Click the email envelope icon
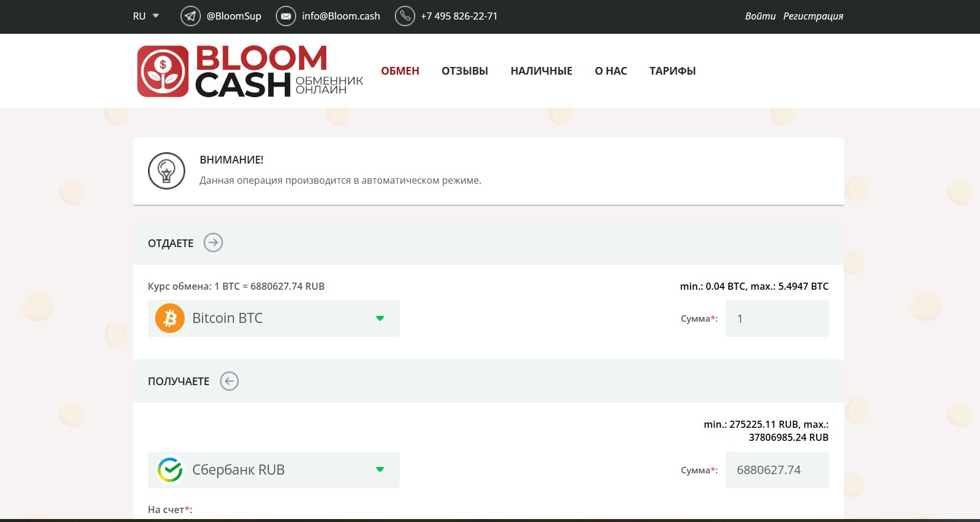The width and height of the screenshot is (980, 522). 286,16
